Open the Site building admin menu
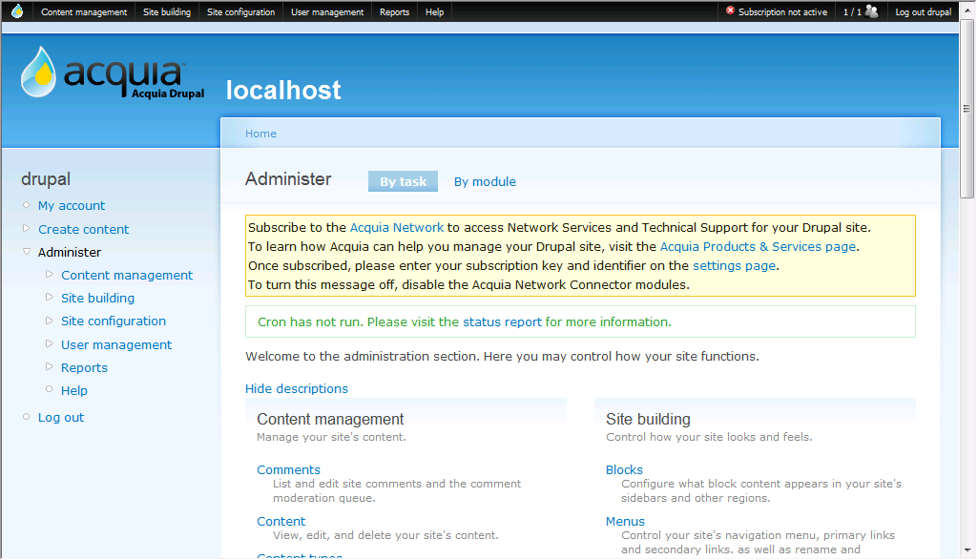Viewport: 977px width, 560px height. [167, 11]
